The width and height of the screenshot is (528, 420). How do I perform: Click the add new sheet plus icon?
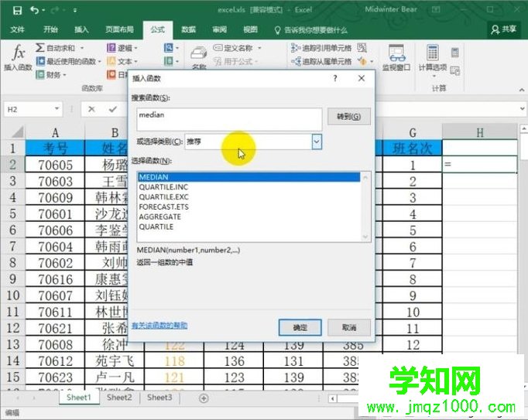(x=204, y=398)
